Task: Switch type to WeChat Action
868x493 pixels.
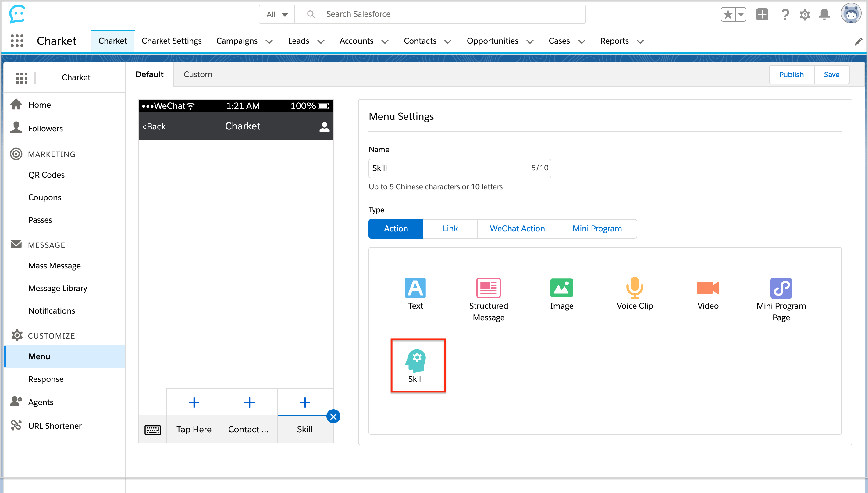Action: (x=517, y=229)
